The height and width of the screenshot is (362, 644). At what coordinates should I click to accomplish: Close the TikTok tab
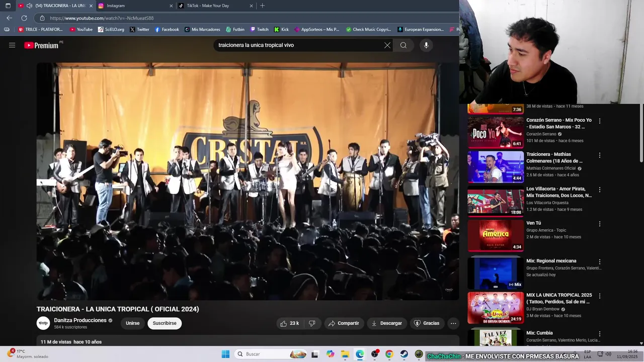251,6
